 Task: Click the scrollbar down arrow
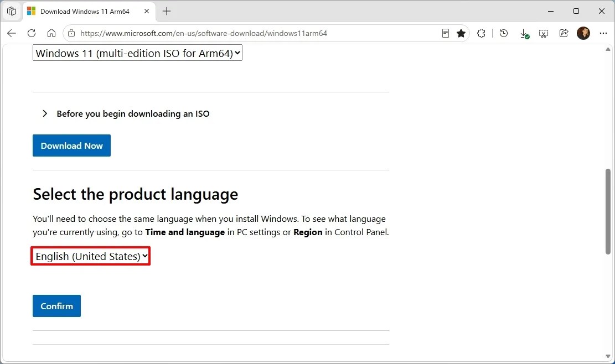(x=608, y=356)
